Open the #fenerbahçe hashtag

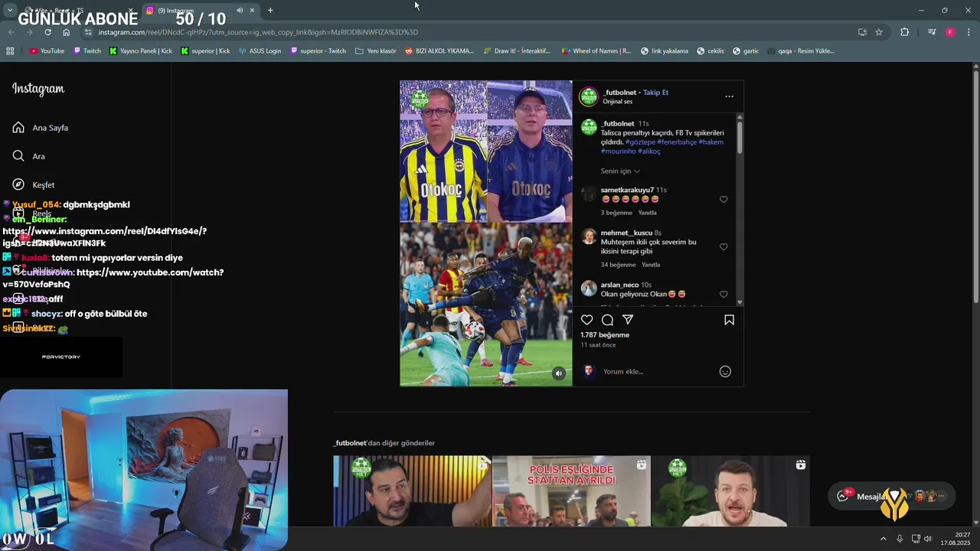[x=677, y=142]
